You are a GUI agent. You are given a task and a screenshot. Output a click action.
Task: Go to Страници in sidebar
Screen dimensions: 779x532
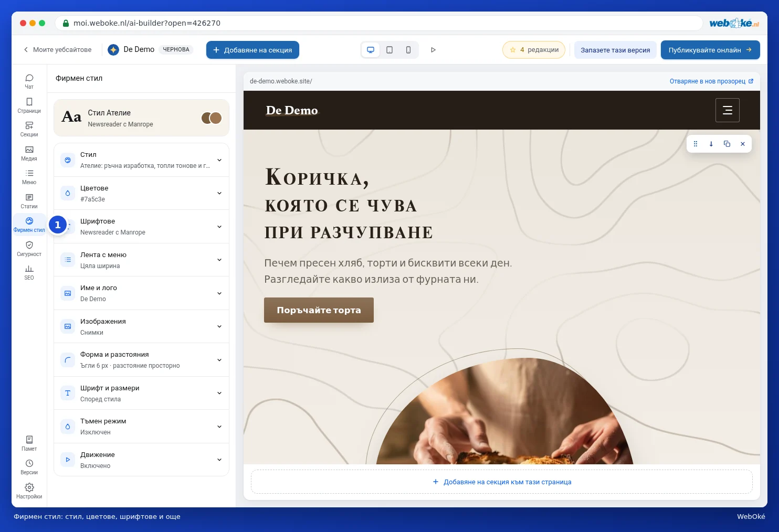29,105
